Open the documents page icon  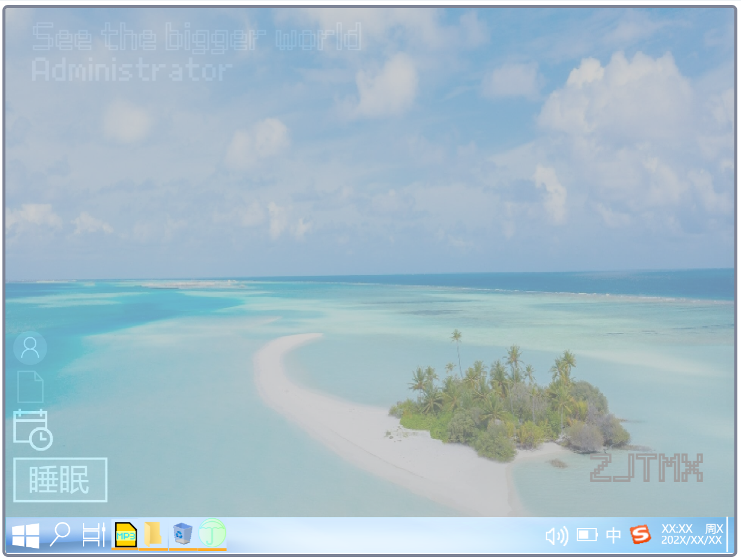coord(30,387)
